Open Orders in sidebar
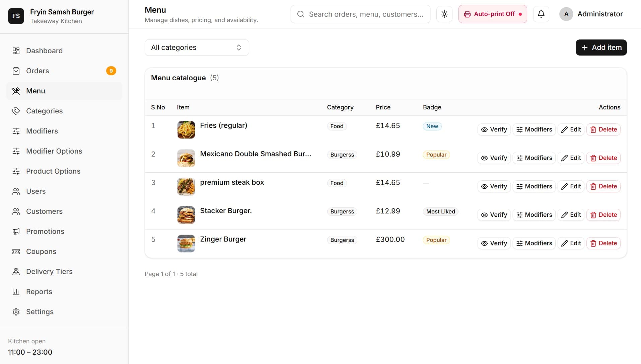This screenshot has width=641, height=364. (x=64, y=71)
